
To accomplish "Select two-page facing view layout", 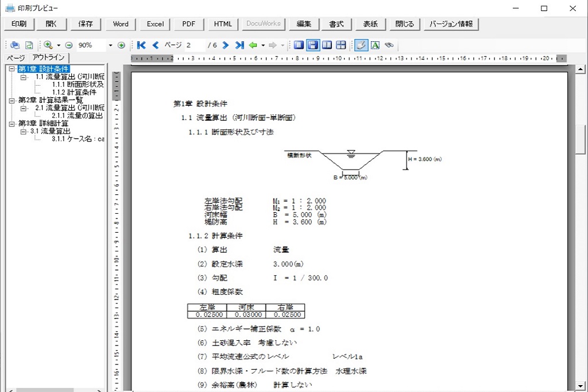I will (327, 45).
